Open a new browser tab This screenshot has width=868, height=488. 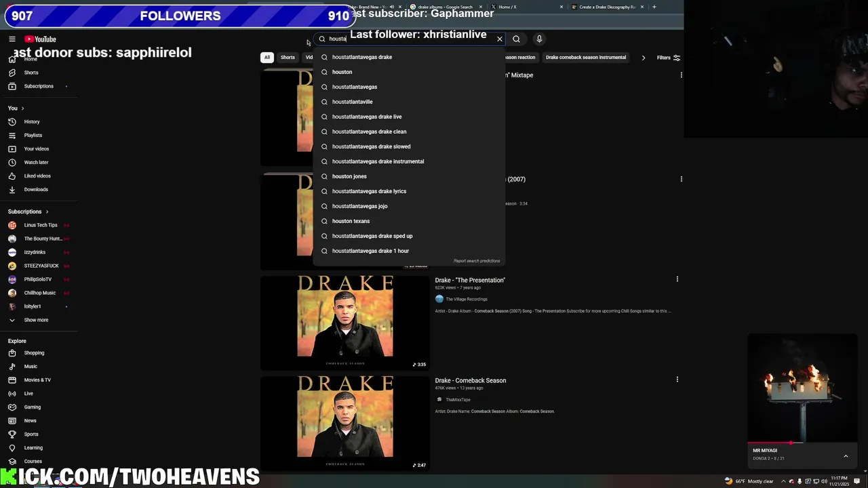click(654, 7)
